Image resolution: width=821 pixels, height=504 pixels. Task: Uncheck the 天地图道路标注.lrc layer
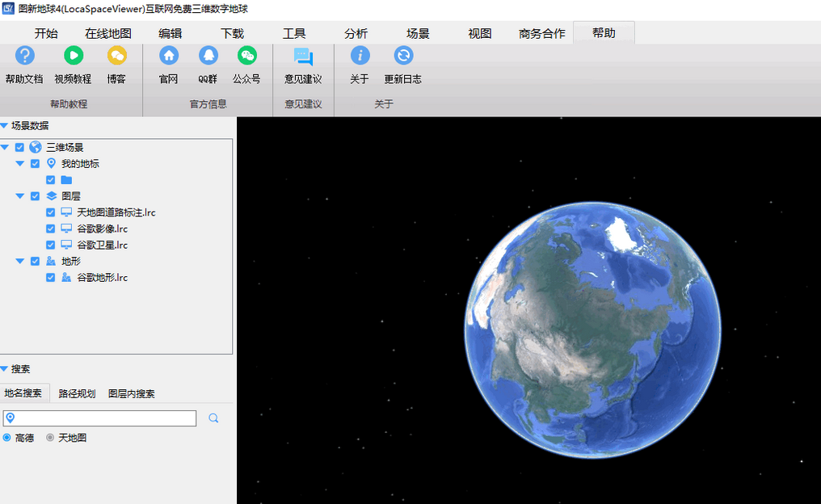tap(50, 212)
